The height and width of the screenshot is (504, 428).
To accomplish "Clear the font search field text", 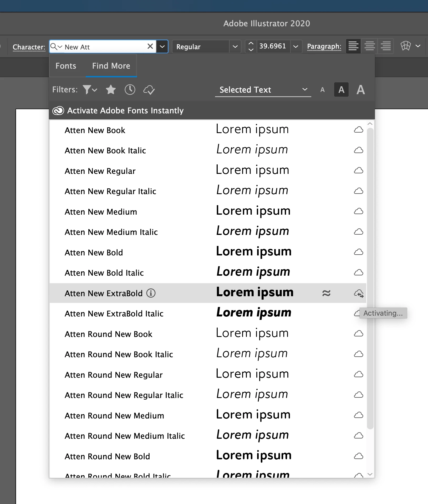I will click(x=150, y=46).
